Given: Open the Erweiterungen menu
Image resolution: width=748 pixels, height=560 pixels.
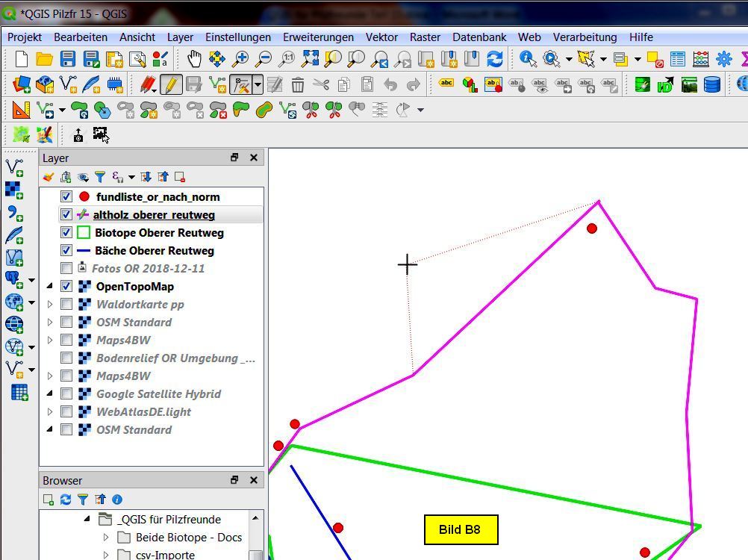Looking at the screenshot, I should [318, 37].
